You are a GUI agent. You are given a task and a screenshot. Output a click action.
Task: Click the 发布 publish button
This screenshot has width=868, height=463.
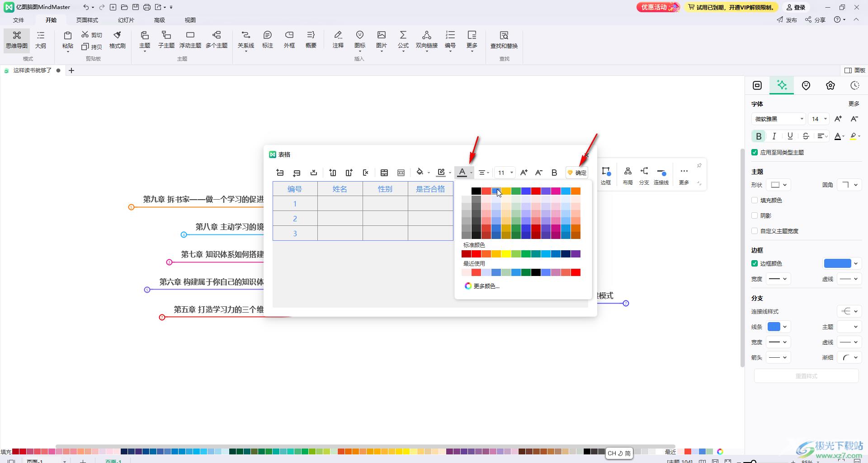[787, 20]
